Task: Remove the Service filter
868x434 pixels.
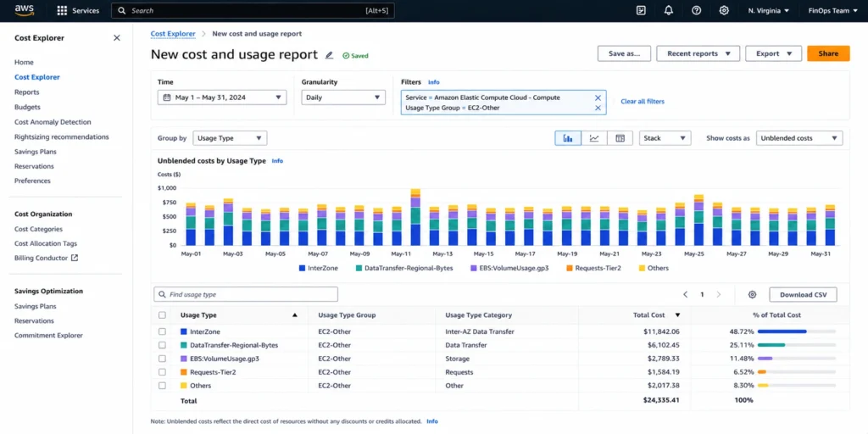Action: tap(598, 97)
